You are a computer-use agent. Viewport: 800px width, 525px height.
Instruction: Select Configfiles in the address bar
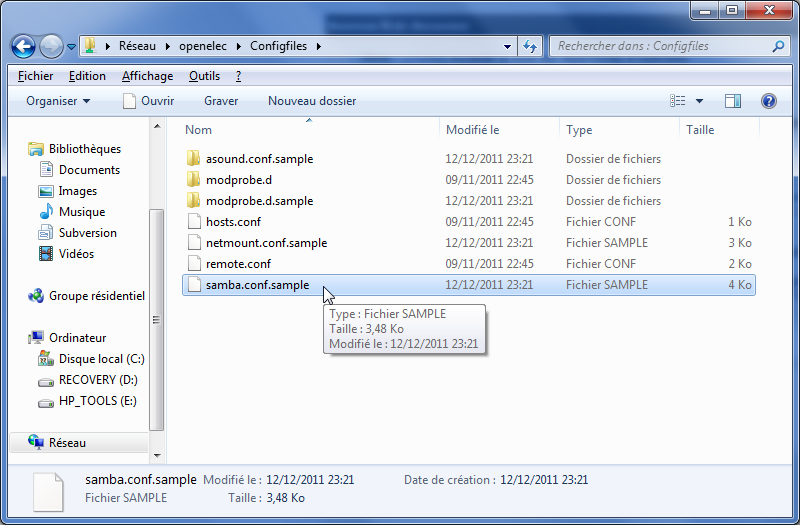coord(278,46)
